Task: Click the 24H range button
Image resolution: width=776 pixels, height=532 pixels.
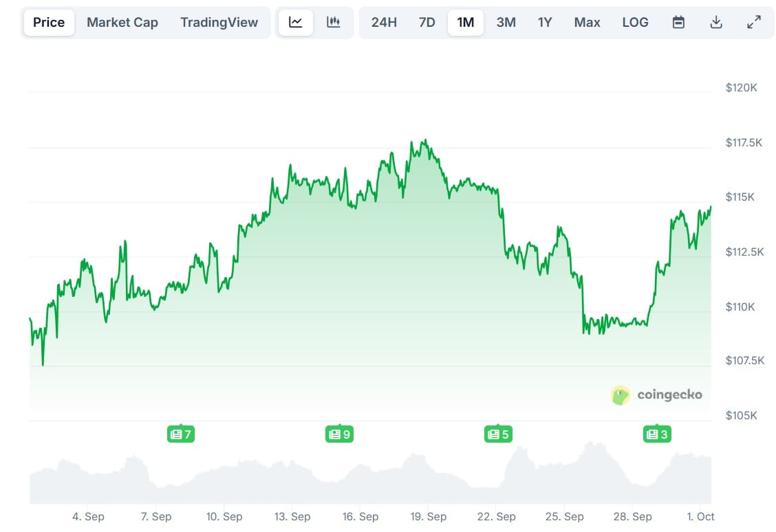Action: [x=383, y=21]
